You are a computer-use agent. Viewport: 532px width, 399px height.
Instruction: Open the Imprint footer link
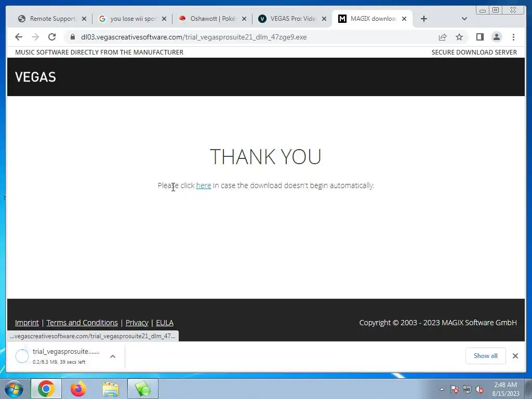tap(27, 323)
